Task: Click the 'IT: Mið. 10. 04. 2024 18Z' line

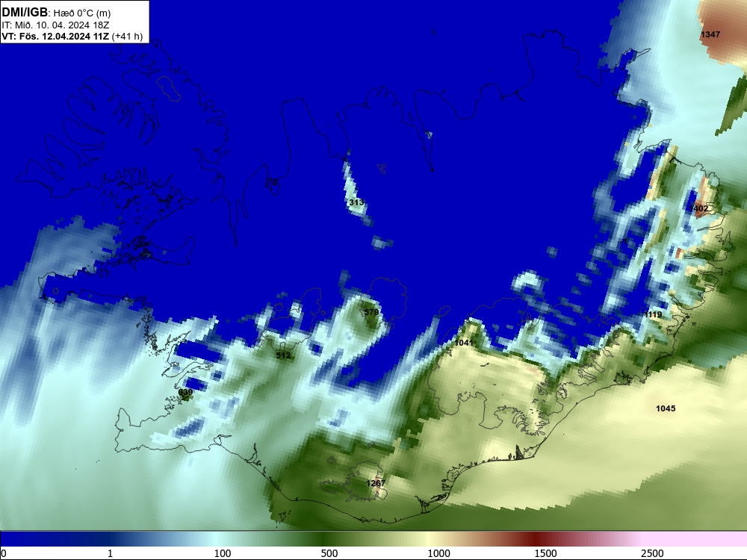Action: [x=55, y=25]
